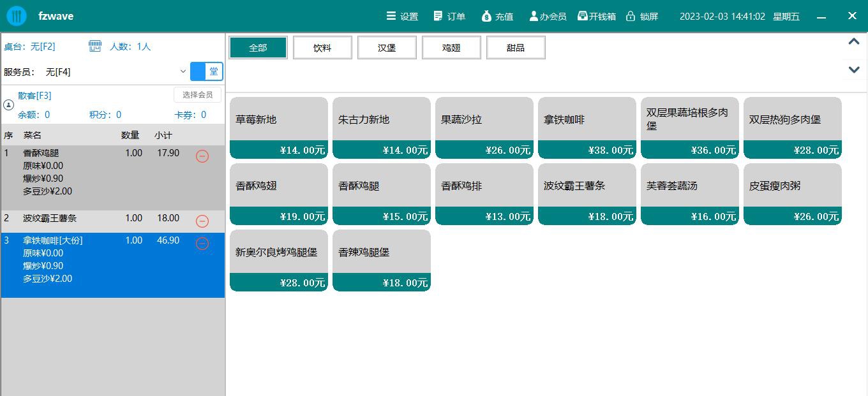This screenshot has width=868, height=396.
Task: Expand the 服务员 server dropdown
Action: click(183, 71)
